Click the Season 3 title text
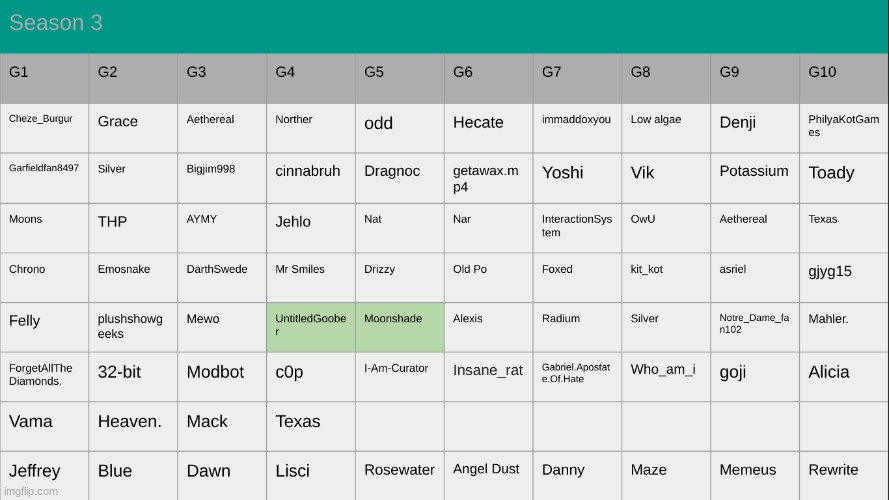The image size is (889, 500). 56,23
